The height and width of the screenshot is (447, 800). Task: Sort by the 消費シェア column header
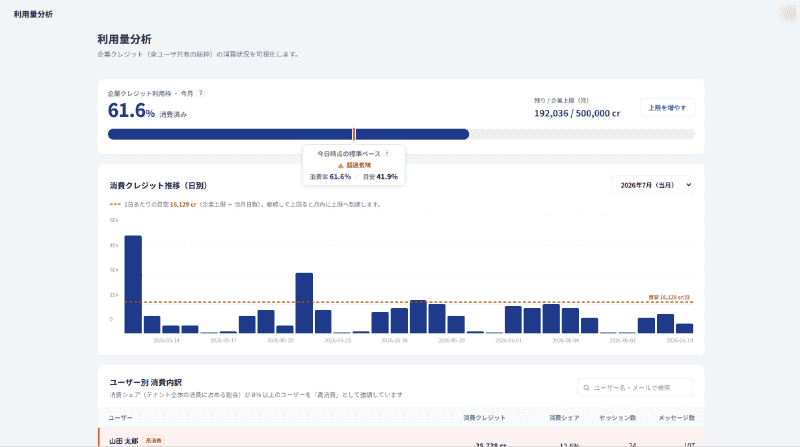click(x=564, y=418)
